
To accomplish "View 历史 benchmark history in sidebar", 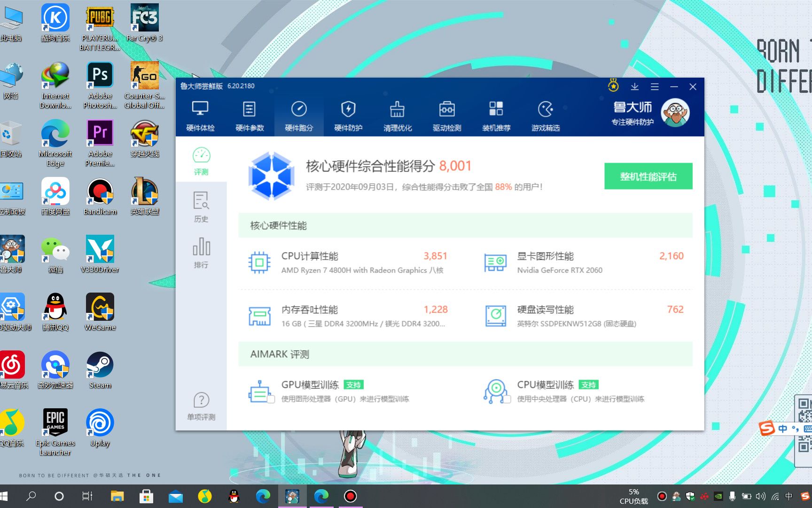I will click(201, 206).
